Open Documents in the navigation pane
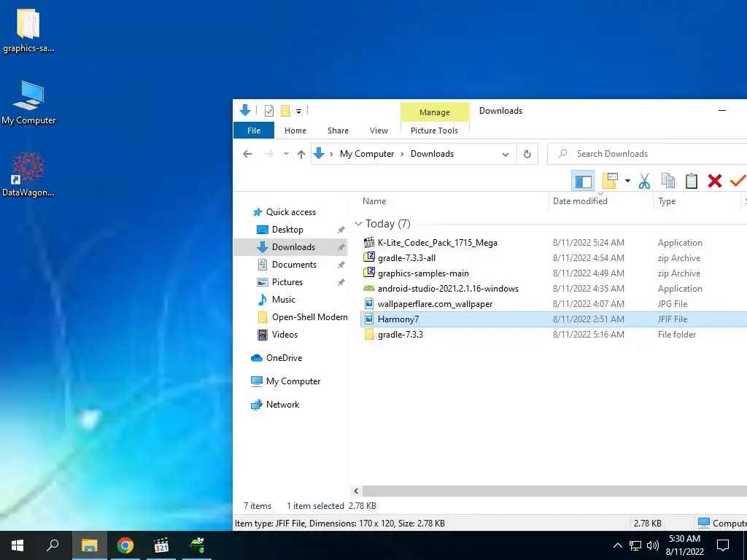Image resolution: width=747 pixels, height=560 pixels. coord(294,265)
